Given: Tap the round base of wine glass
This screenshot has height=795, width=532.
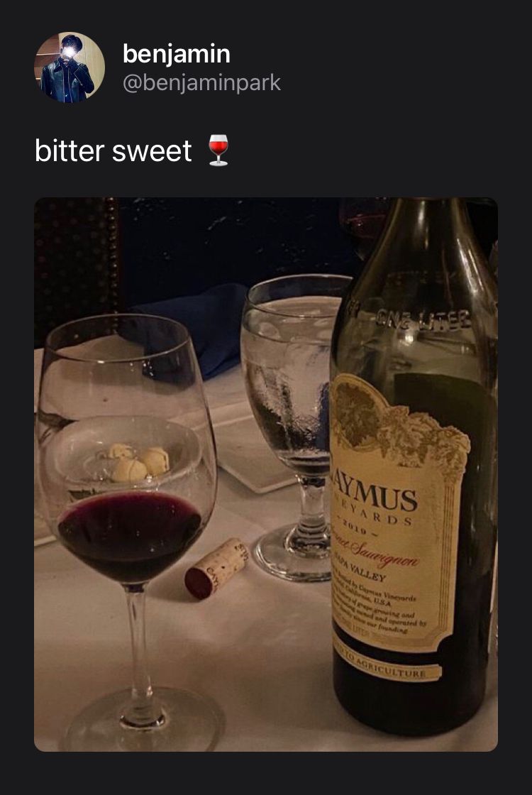Looking at the screenshot, I should pyautogui.click(x=143, y=720).
